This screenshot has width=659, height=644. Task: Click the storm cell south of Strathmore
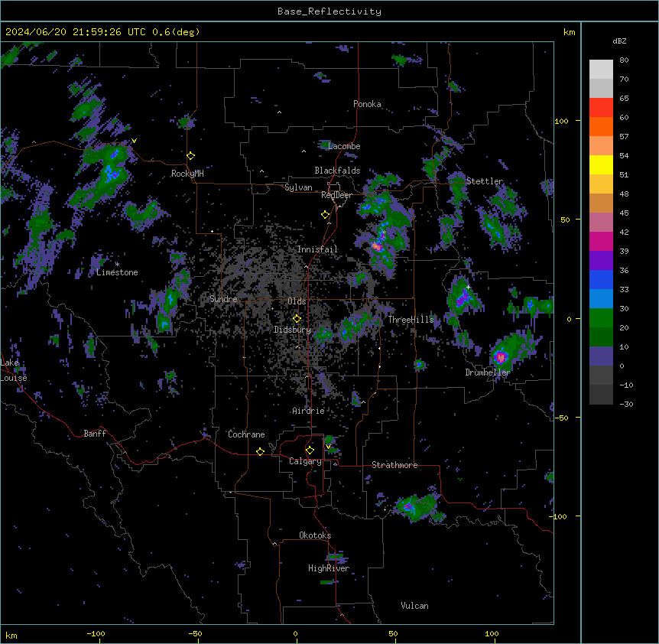[x=416, y=507]
